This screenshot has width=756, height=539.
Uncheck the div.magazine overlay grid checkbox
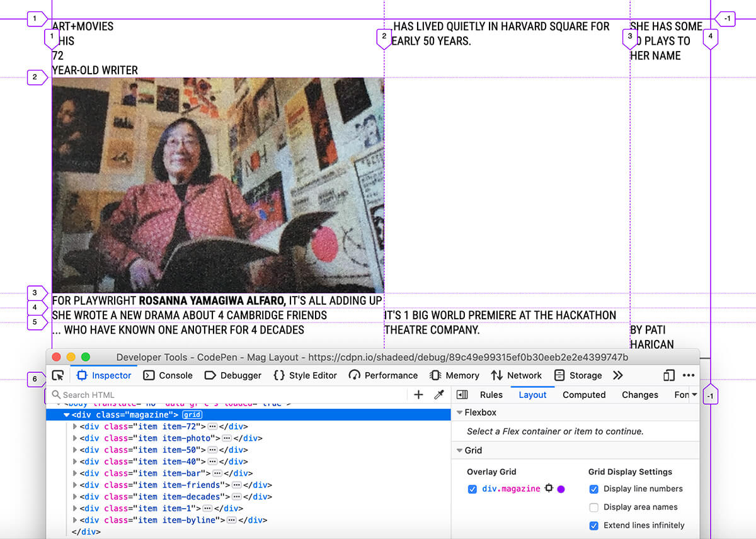tap(472, 489)
